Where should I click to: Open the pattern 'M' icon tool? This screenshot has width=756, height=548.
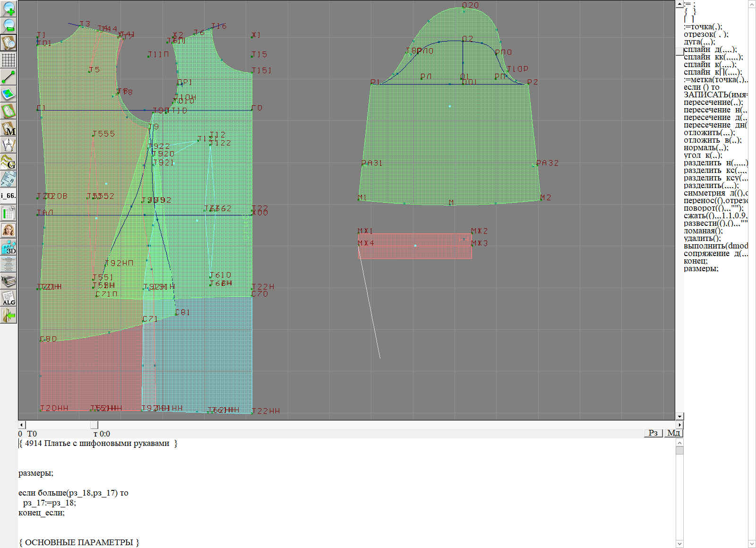9,128
